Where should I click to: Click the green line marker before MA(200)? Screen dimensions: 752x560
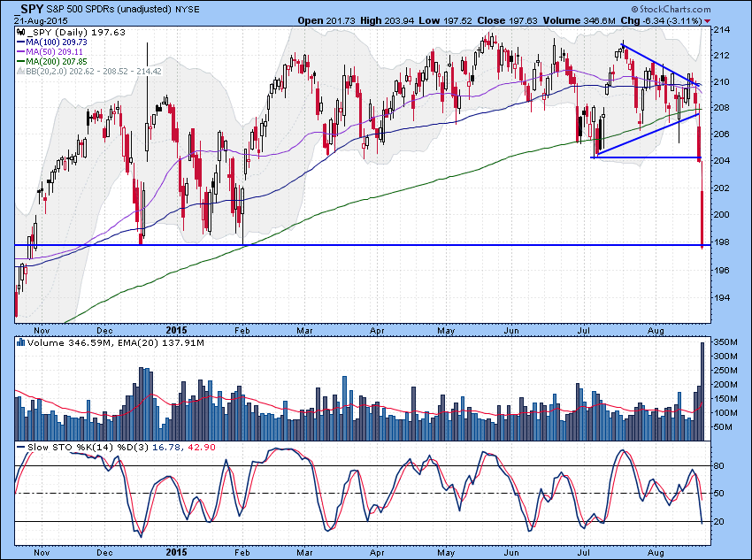(20, 61)
